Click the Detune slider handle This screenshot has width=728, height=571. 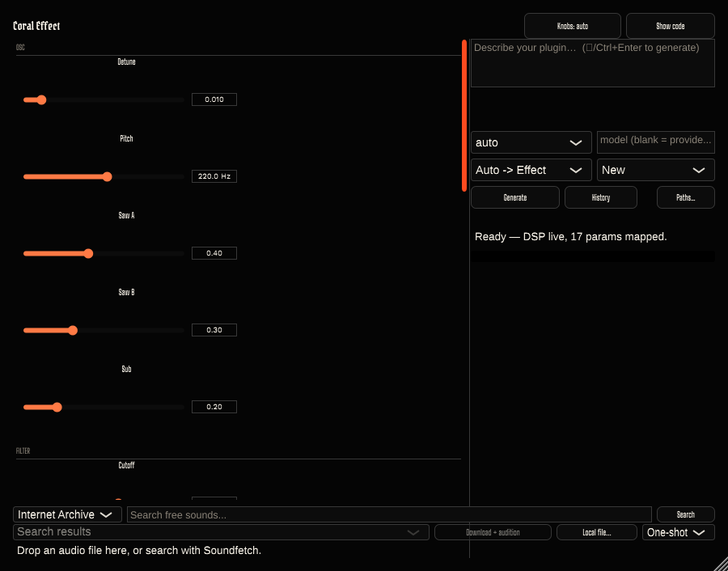[x=41, y=99]
